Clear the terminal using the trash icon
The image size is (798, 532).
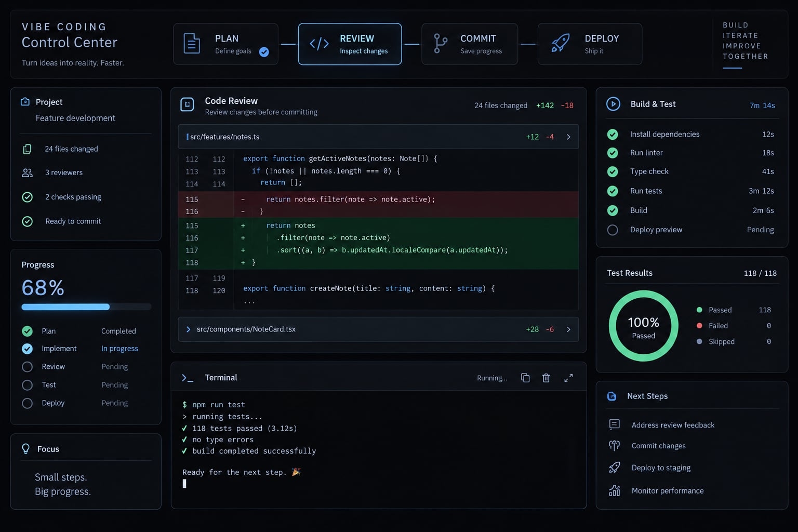[x=546, y=378]
